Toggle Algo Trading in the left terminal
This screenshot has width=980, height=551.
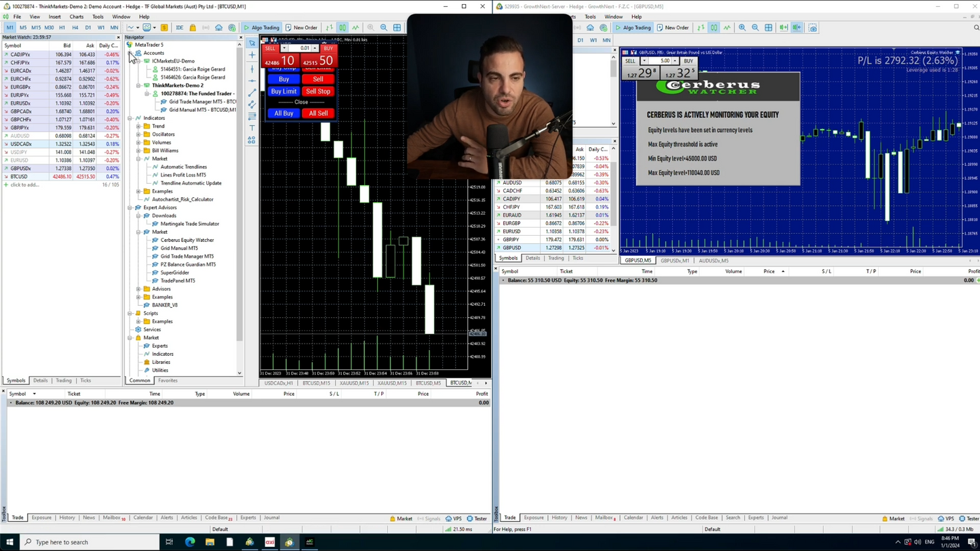pyautogui.click(x=262, y=28)
